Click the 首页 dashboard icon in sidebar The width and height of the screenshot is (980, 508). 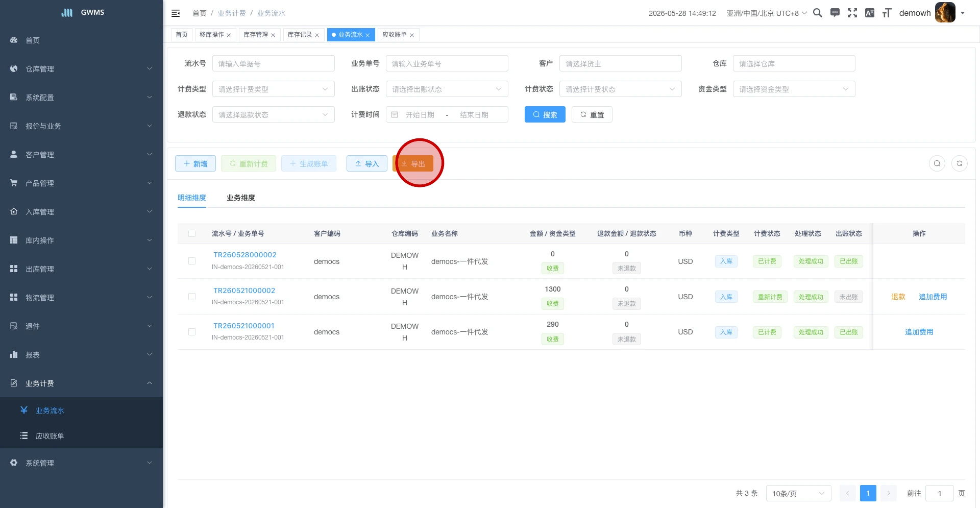14,40
